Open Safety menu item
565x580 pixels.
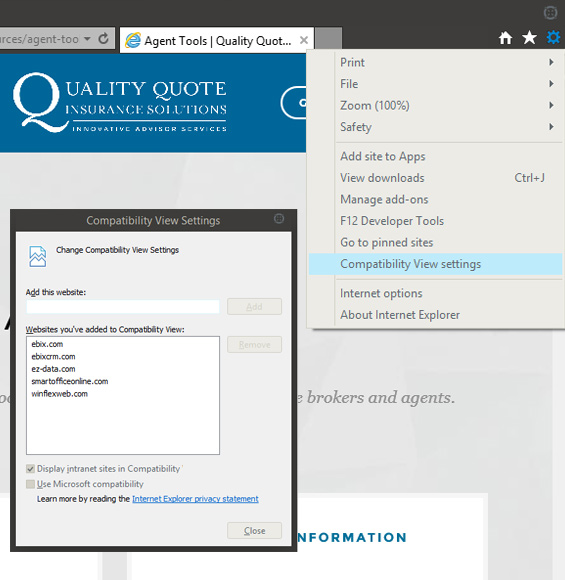tap(435, 127)
